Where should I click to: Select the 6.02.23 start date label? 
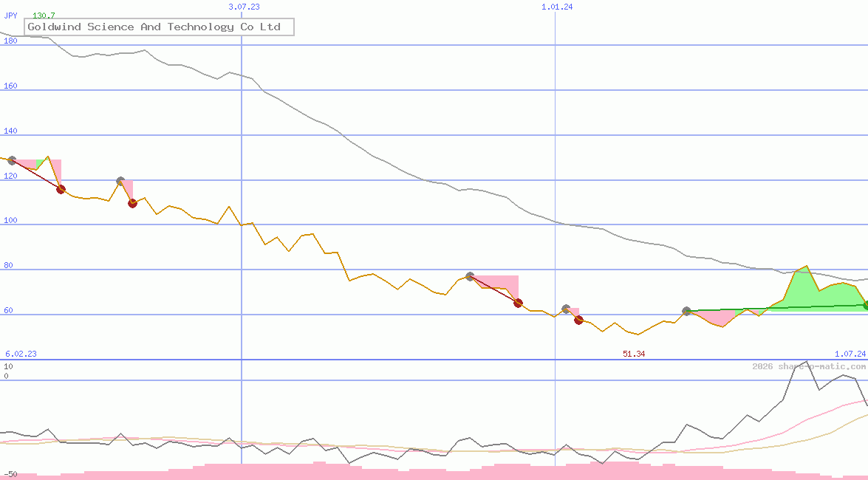21,354
